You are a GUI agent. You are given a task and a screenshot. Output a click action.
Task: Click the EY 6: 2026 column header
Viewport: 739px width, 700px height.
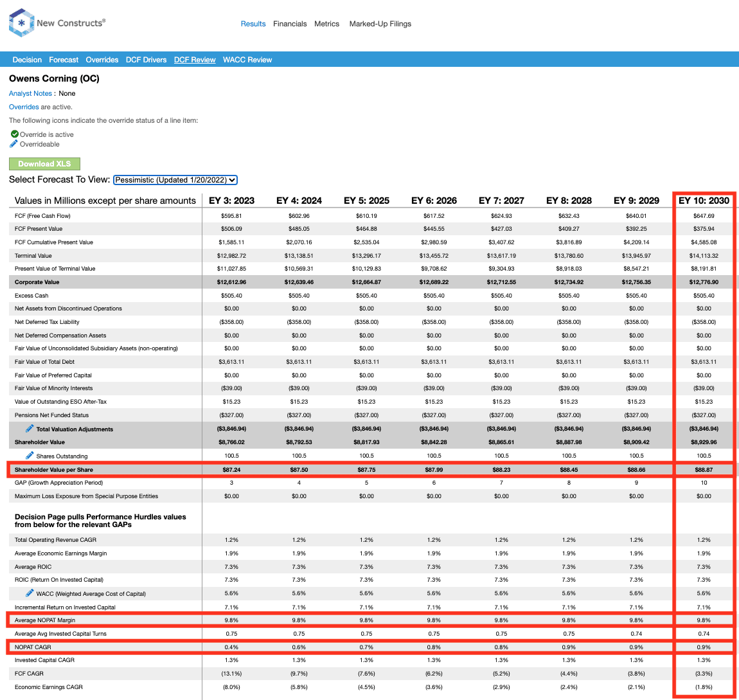click(434, 201)
